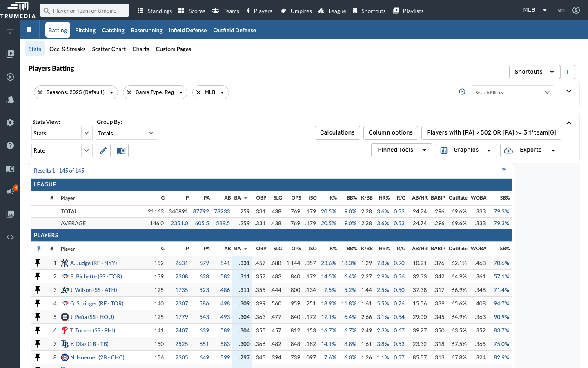This screenshot has height=368, width=588.
Task: Switch to the Outfield Defense tab
Action: [234, 30]
